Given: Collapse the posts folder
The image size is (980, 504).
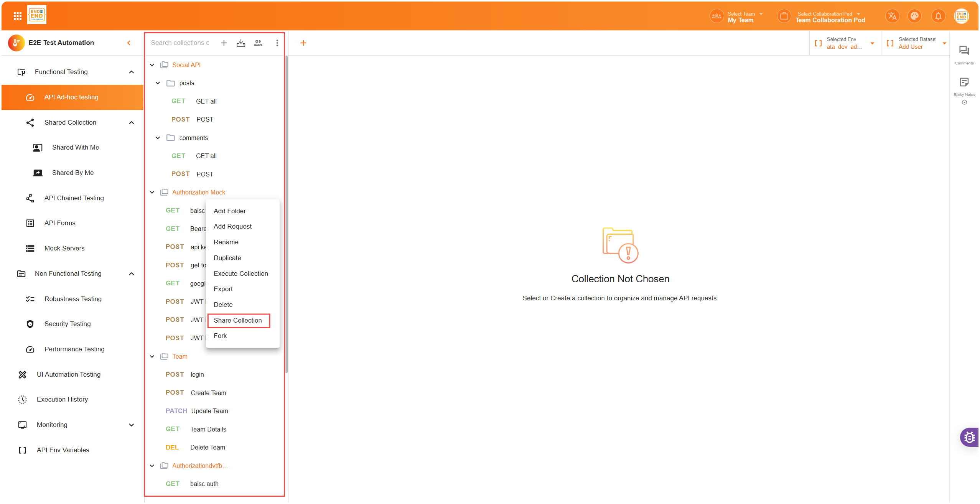Looking at the screenshot, I should (158, 83).
